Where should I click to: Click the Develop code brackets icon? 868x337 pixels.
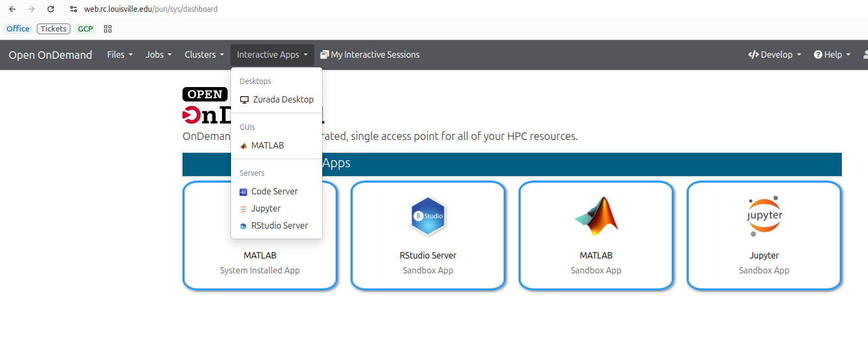[x=753, y=54]
